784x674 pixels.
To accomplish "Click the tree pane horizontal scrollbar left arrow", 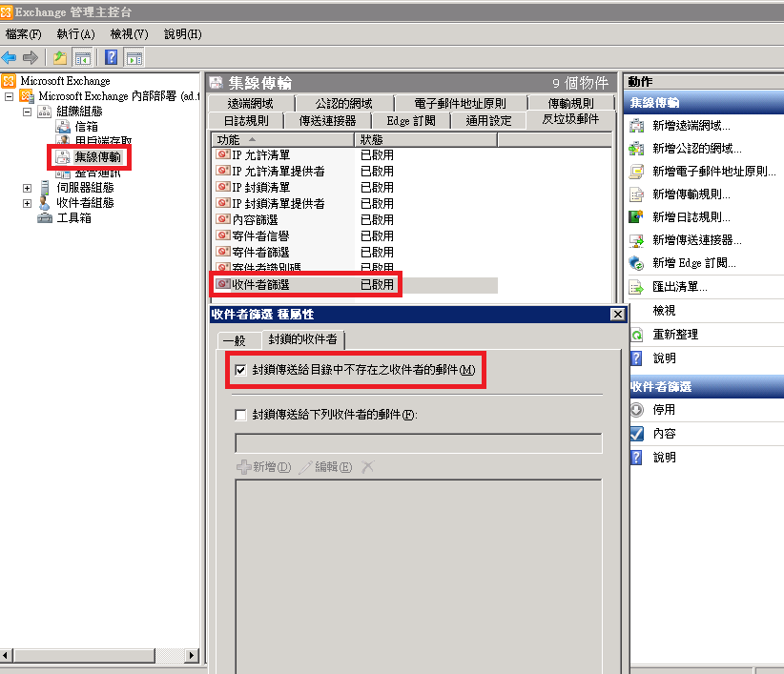I will point(6,655).
